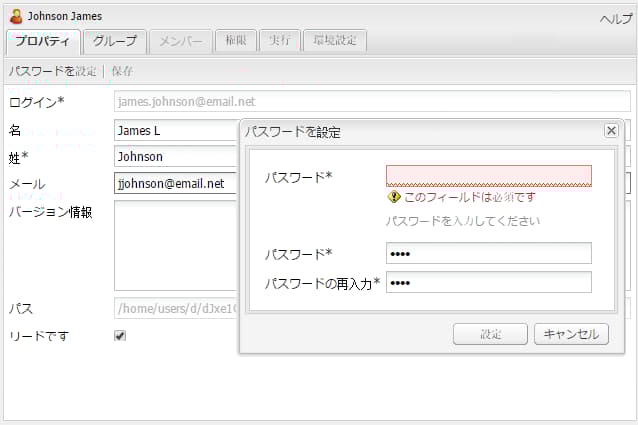Click the yellow warning icon under password field
This screenshot has height=425, width=638.
[393, 197]
